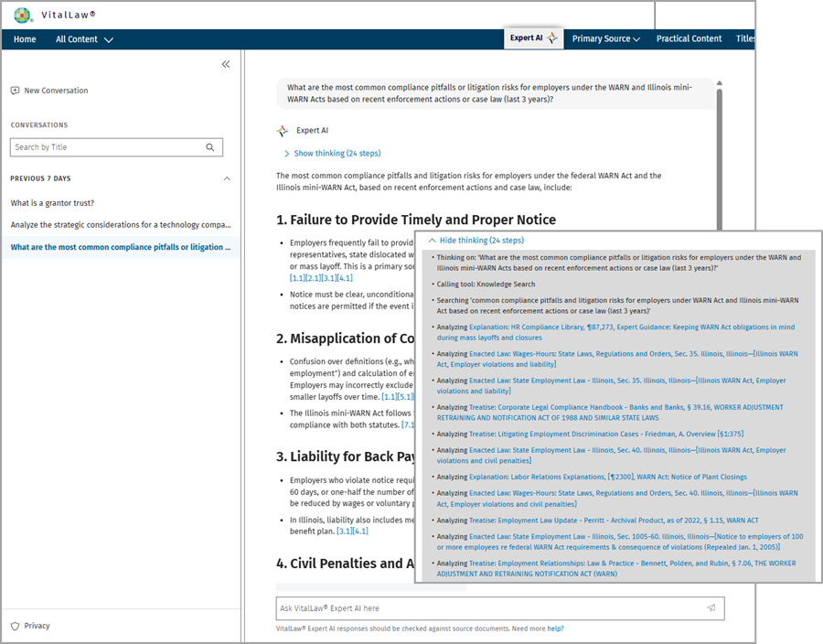Viewport: 823px width, 644px height.
Task: Collapse the Previous 7 Days section
Action: 227,178
